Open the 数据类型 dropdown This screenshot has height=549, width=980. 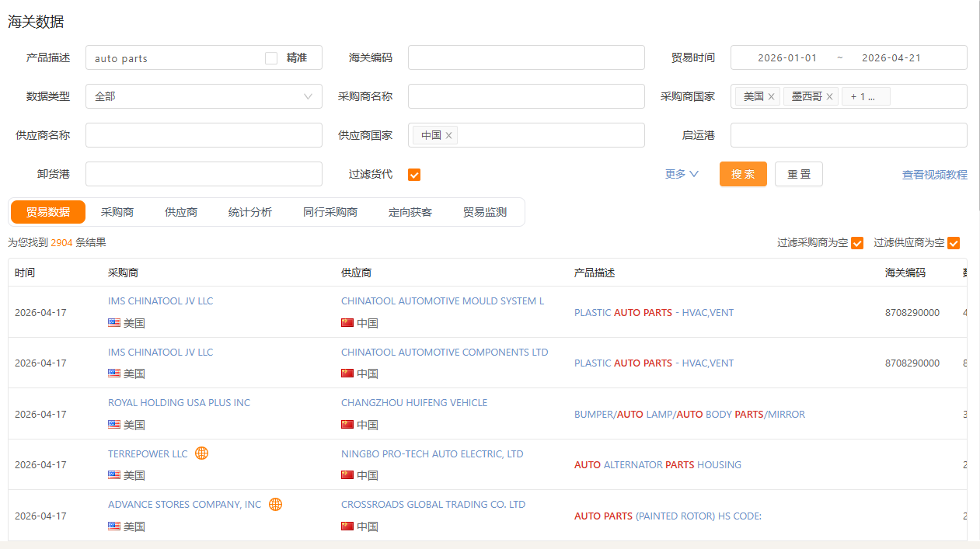204,96
